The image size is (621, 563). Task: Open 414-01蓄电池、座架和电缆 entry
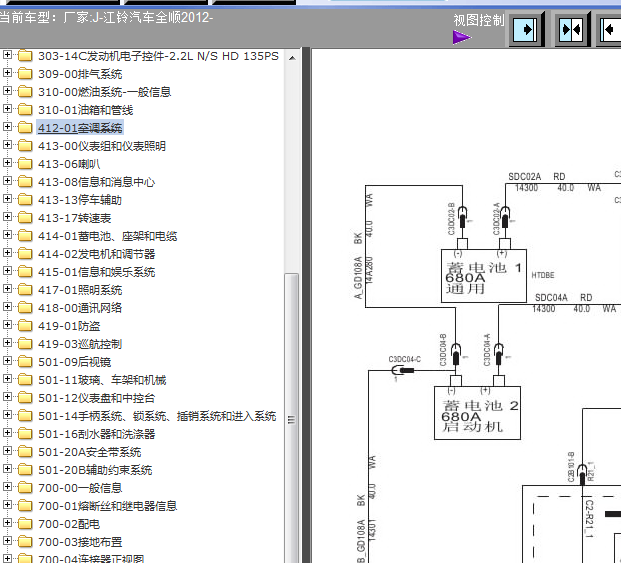107,236
